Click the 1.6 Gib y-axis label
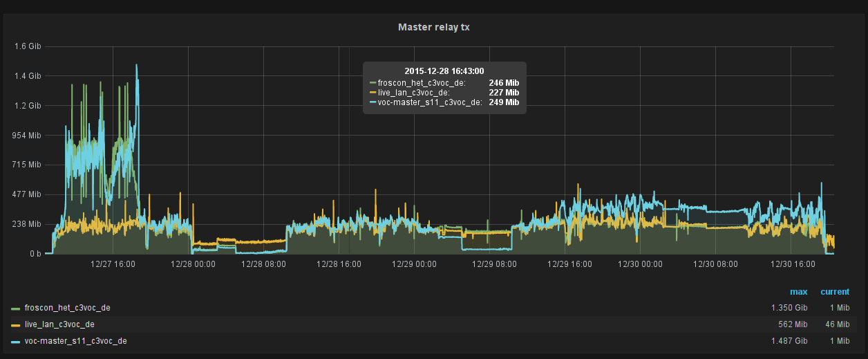 pos(28,46)
